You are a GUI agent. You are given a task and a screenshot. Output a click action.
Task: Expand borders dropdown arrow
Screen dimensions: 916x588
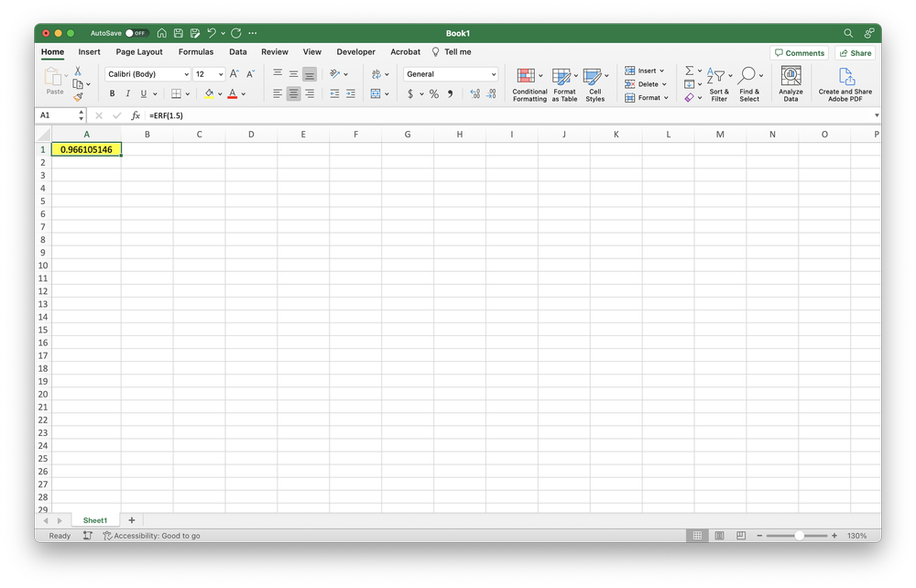coord(188,94)
